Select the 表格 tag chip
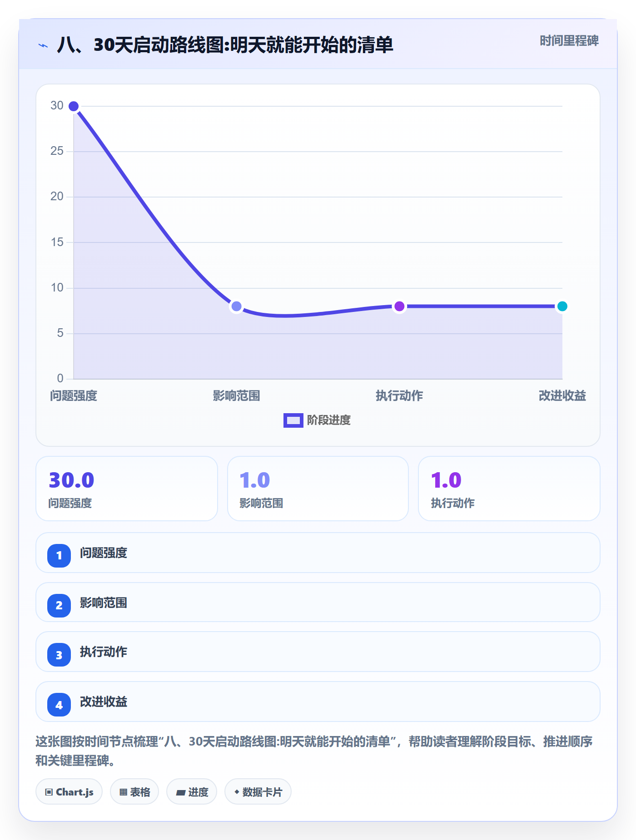 click(134, 792)
